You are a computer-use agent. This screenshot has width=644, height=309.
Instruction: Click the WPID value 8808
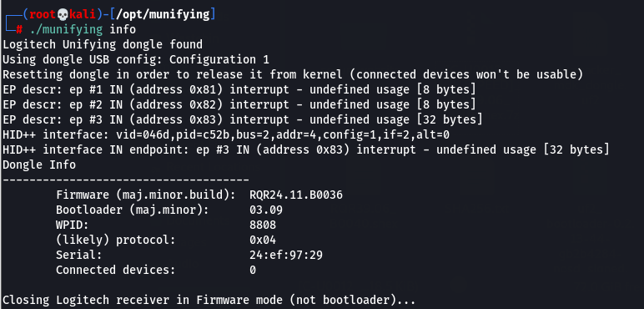(263, 225)
